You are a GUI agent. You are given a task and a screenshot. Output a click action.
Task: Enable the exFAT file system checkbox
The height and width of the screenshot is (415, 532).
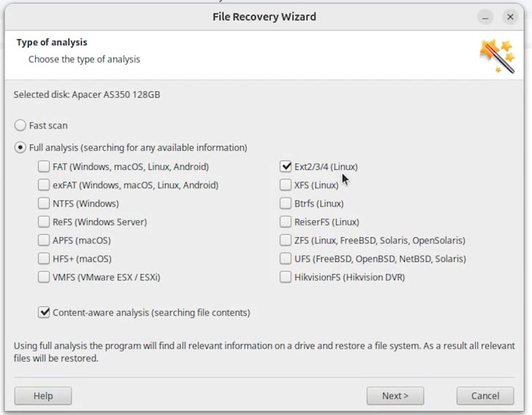click(x=44, y=185)
